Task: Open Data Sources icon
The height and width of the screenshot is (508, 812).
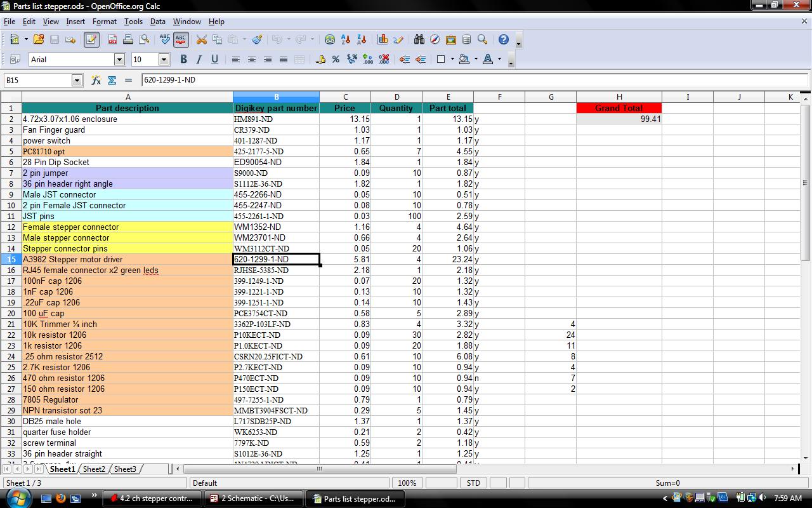Action: [x=467, y=39]
